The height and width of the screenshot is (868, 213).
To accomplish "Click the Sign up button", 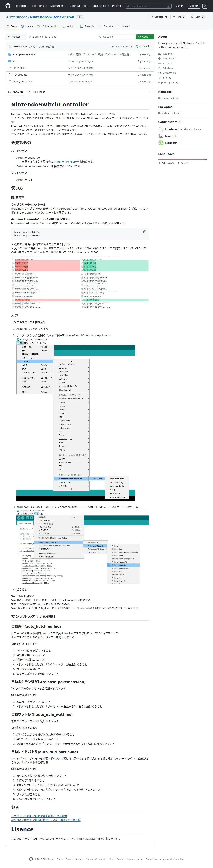I will (x=194, y=6).
